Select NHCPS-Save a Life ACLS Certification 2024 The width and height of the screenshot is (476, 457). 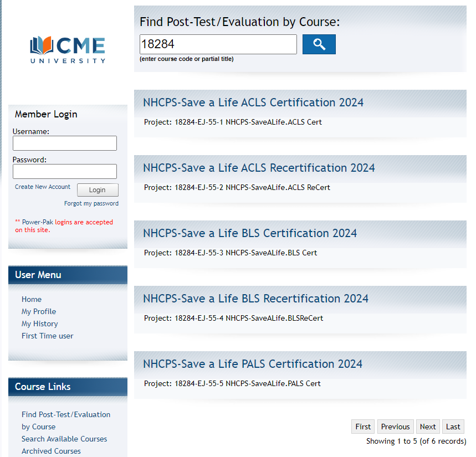click(253, 102)
